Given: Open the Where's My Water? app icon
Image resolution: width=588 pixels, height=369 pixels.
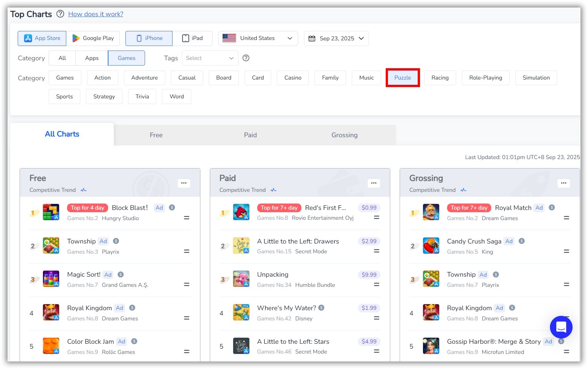Looking at the screenshot, I should point(241,312).
